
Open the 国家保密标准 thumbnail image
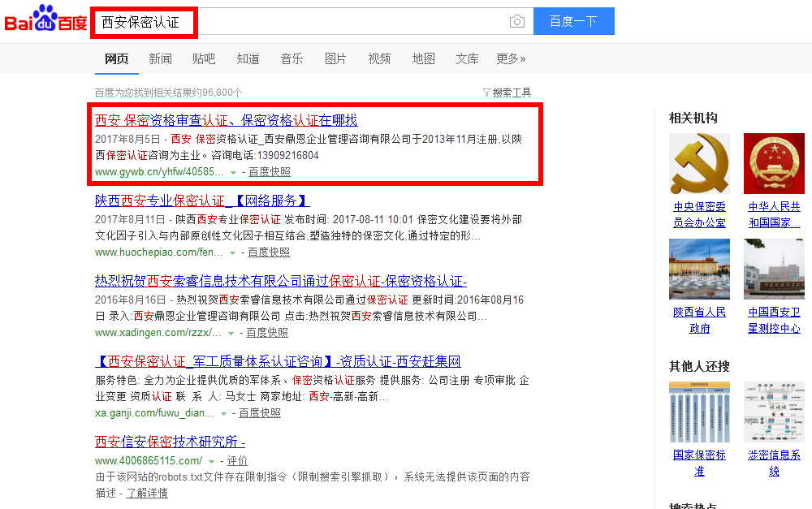click(x=699, y=412)
